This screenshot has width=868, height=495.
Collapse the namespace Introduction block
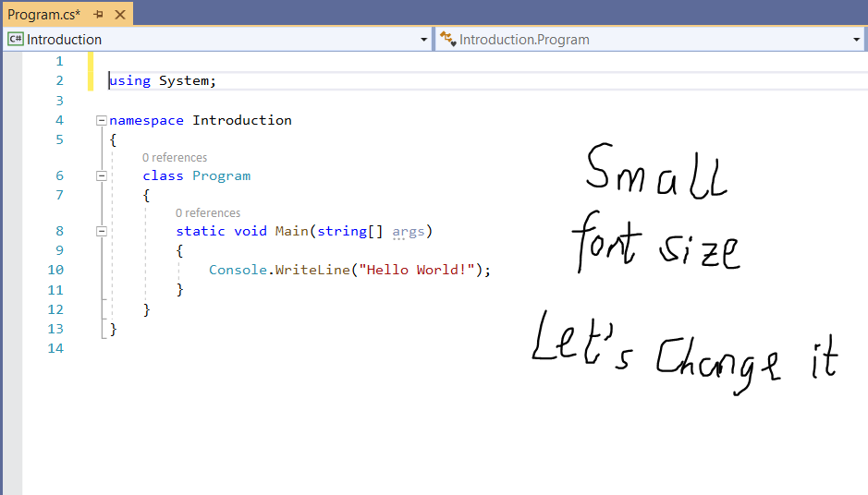click(102, 121)
